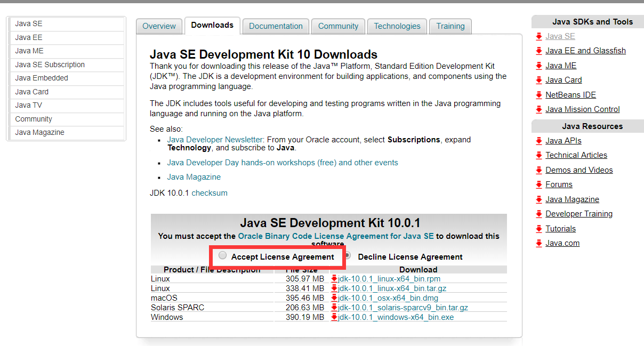Image resolution: width=644 pixels, height=346 pixels.
Task: Click the red arrow icon beside Forums
Action: [539, 185]
